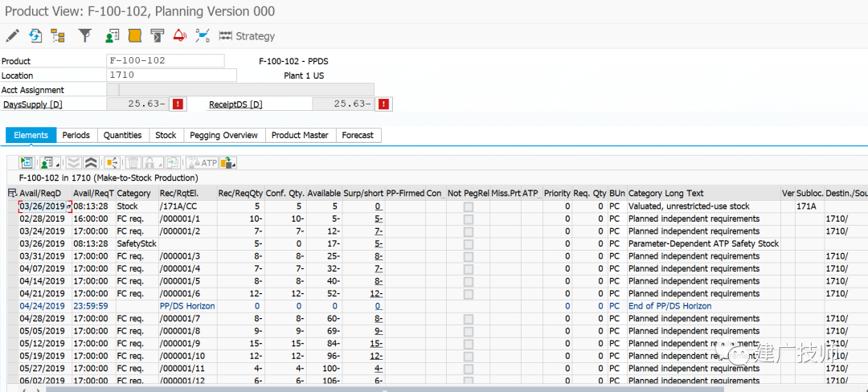Click the Acct Assignment field

(240, 90)
